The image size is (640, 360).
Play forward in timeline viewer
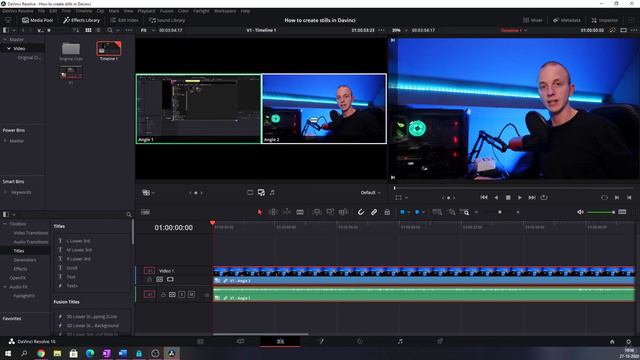pos(520,197)
